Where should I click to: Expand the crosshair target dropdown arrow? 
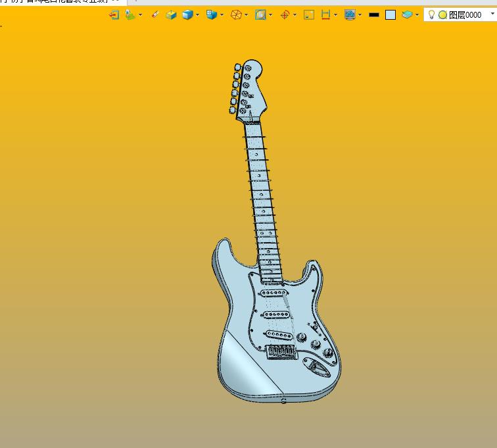pyautogui.click(x=295, y=15)
